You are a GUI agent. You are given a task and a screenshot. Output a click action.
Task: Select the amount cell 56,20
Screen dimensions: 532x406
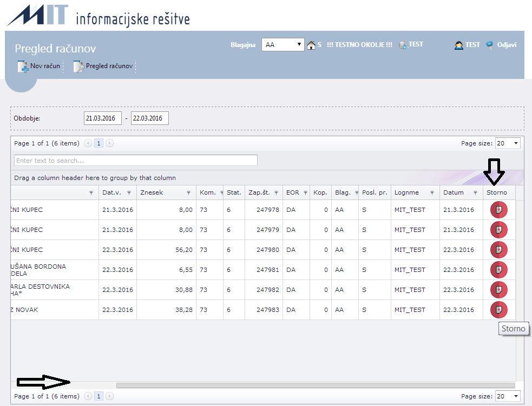point(166,250)
